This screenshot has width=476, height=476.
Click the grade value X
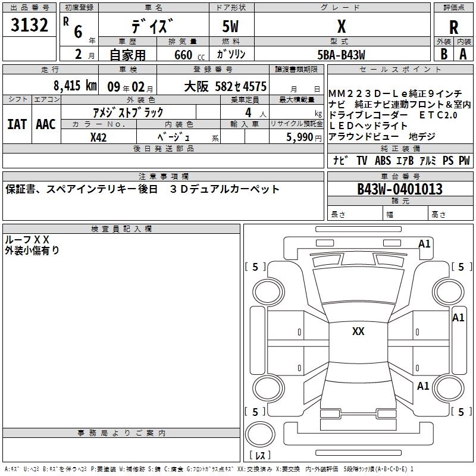click(x=342, y=26)
